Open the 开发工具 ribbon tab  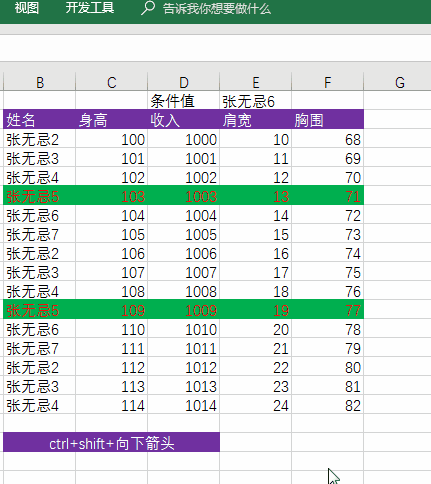coord(90,8)
